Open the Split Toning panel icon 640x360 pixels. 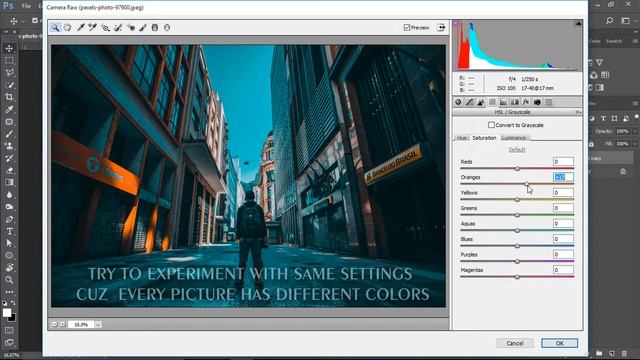[503, 102]
